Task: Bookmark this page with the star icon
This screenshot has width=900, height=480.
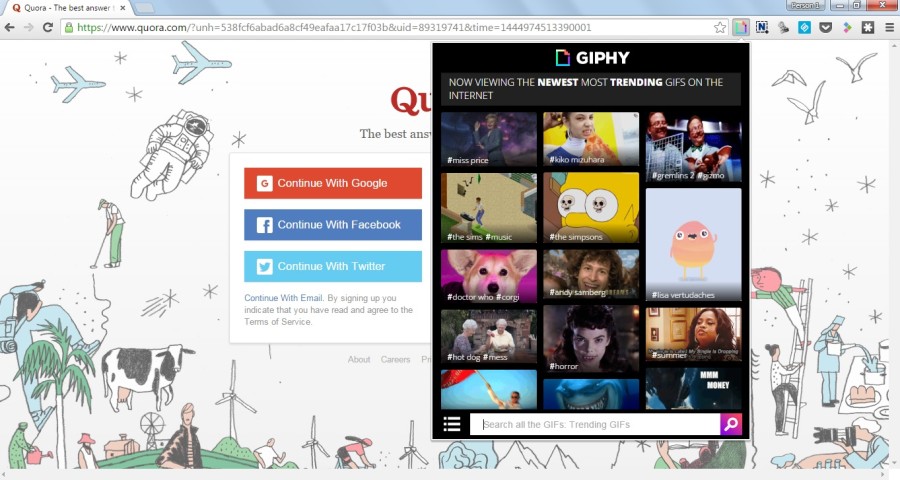Action: pos(720,27)
